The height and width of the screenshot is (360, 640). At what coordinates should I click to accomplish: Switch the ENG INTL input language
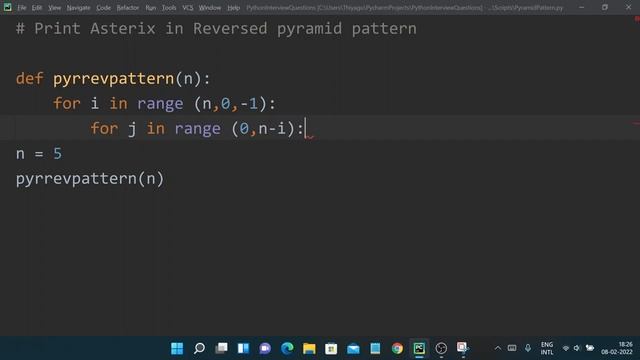coord(547,348)
